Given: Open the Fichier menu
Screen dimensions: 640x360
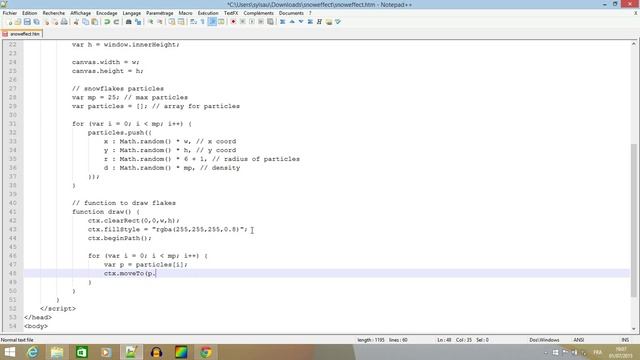Looking at the screenshot, I should [10, 13].
